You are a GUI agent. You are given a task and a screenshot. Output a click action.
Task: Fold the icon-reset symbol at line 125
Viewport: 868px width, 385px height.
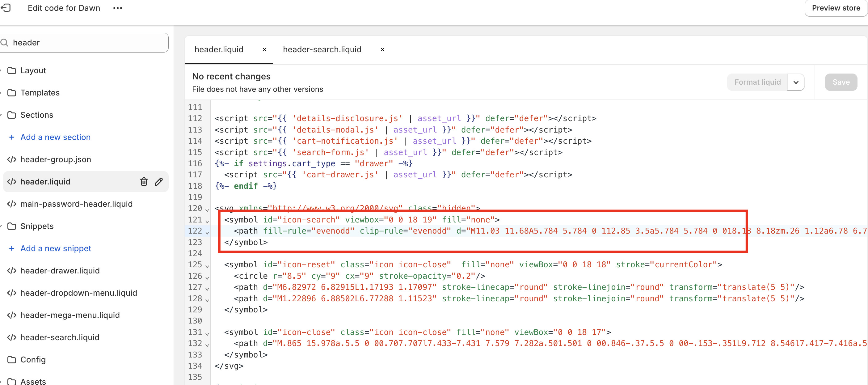(207, 266)
